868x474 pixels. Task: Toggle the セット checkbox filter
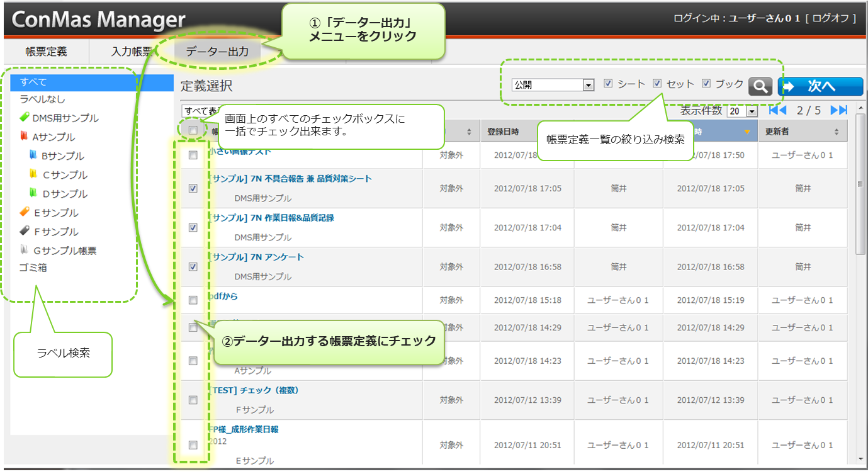point(657,84)
